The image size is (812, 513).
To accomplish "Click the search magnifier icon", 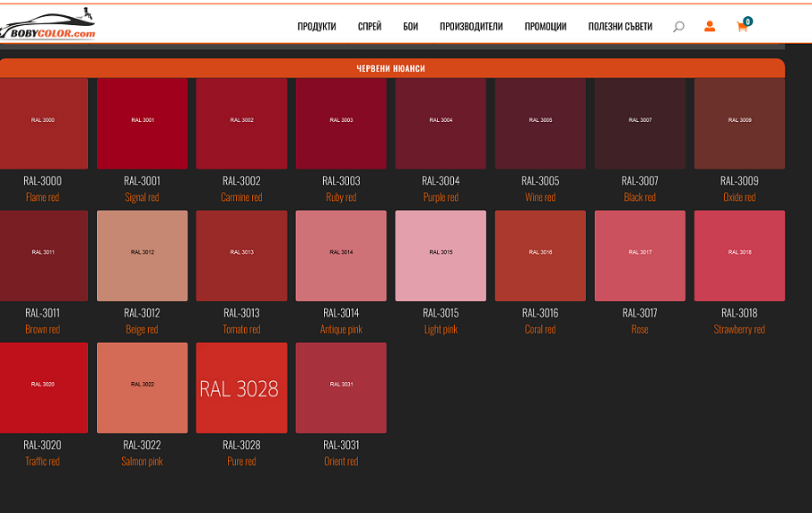I will pyautogui.click(x=678, y=27).
